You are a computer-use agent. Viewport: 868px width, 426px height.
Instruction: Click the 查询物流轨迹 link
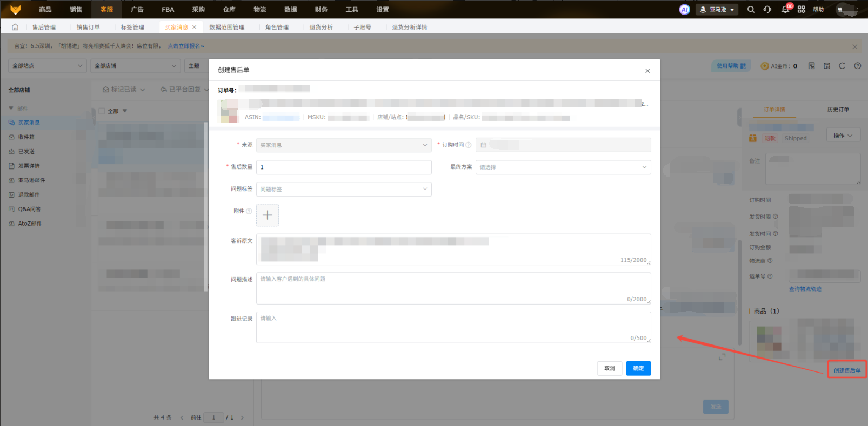point(805,289)
